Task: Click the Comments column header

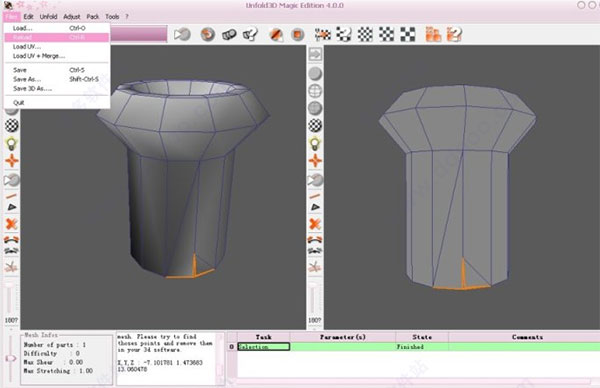Action: pos(527,337)
